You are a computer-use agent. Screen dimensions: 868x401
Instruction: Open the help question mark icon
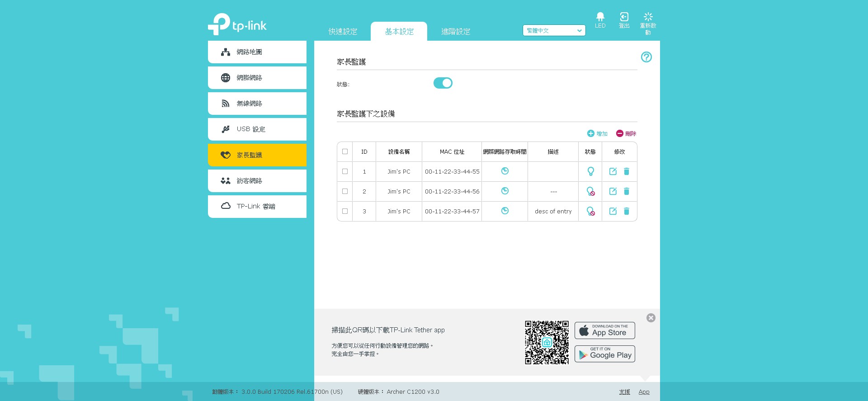click(x=646, y=57)
